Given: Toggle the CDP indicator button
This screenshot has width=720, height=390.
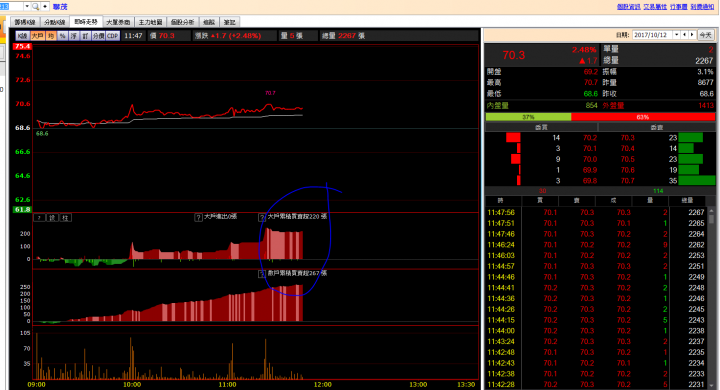Looking at the screenshot, I should pos(113,36).
